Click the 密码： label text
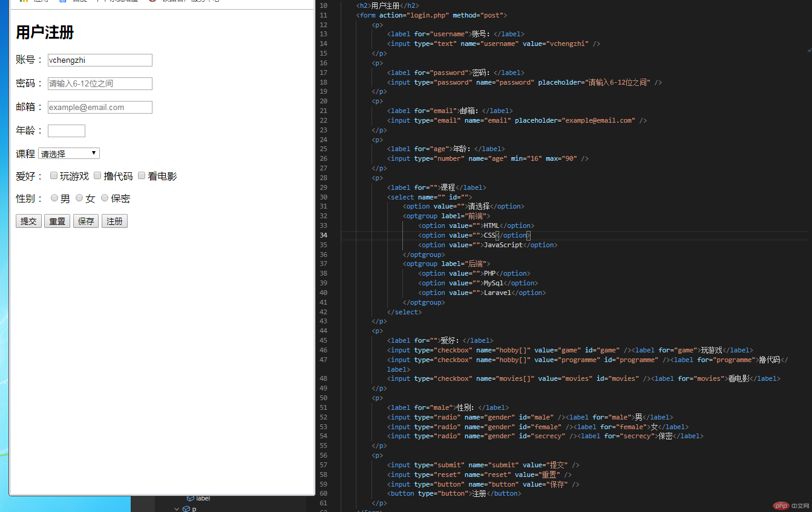The width and height of the screenshot is (812, 512). [x=30, y=83]
